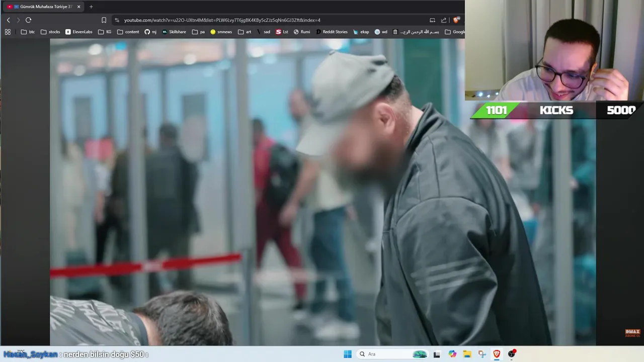Image resolution: width=644 pixels, height=362 pixels.
Task: Reload the YouTube page
Action: pyautogui.click(x=28, y=20)
